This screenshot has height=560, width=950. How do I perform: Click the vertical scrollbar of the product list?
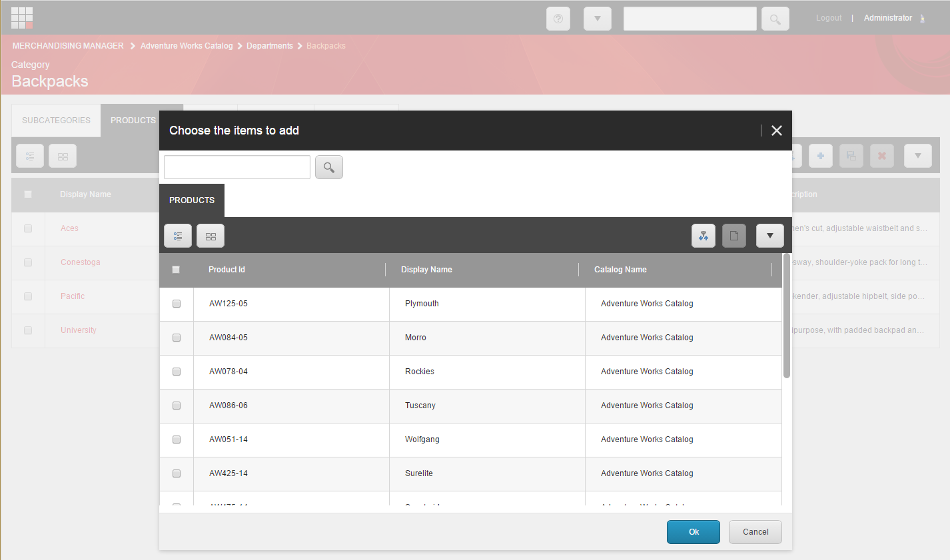click(787, 316)
